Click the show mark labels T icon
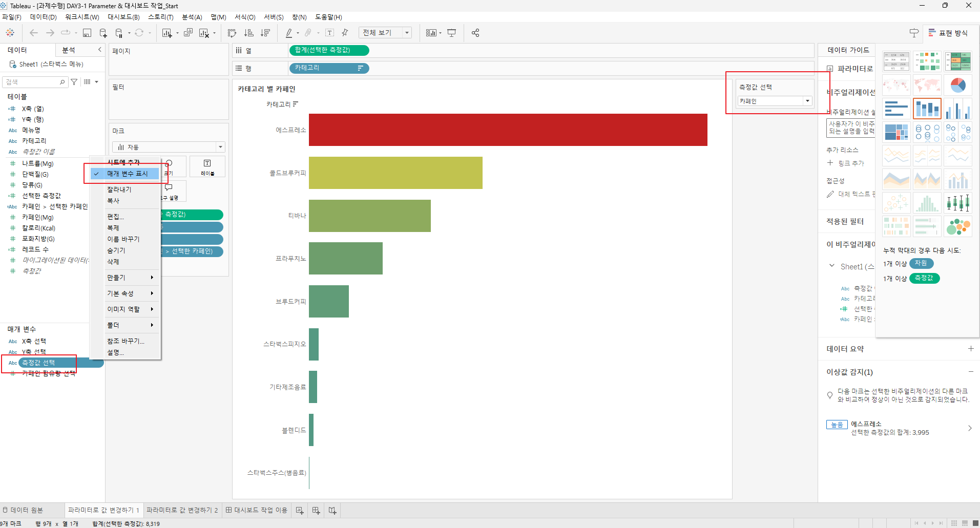The height and width of the screenshot is (528, 980). coord(330,33)
